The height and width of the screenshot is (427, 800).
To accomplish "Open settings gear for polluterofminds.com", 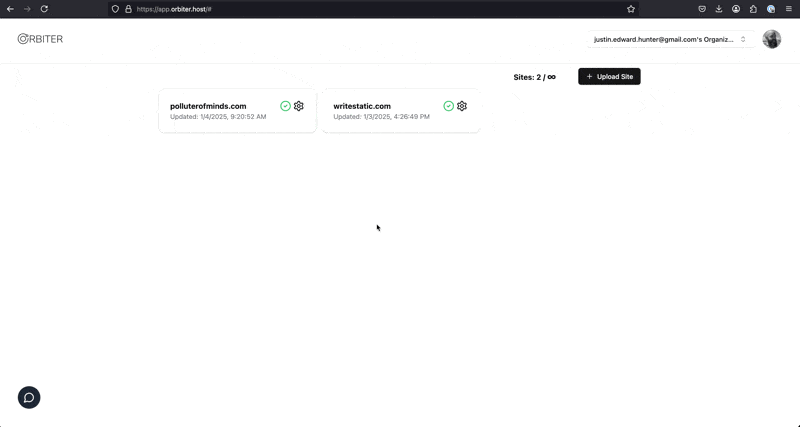I will tap(299, 106).
